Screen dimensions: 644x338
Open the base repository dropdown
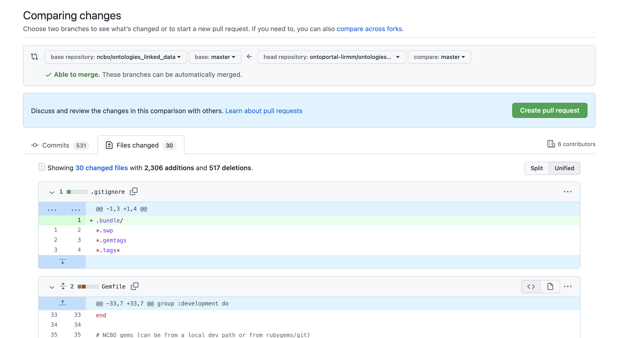click(x=116, y=57)
